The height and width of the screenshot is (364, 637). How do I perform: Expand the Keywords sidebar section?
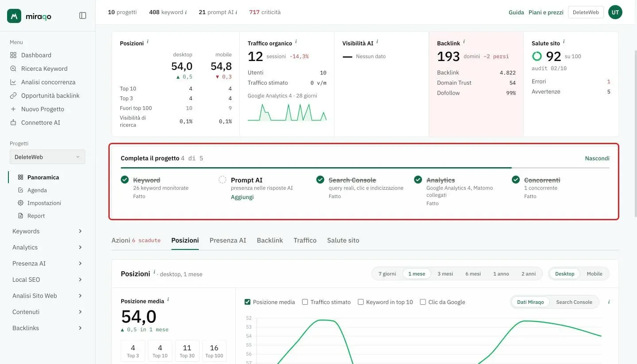pos(47,231)
